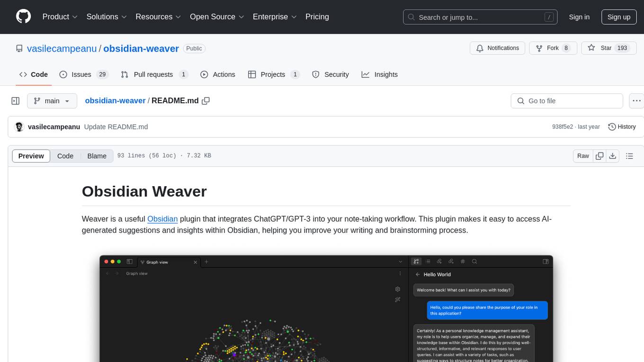Click the star count 193

(622, 48)
